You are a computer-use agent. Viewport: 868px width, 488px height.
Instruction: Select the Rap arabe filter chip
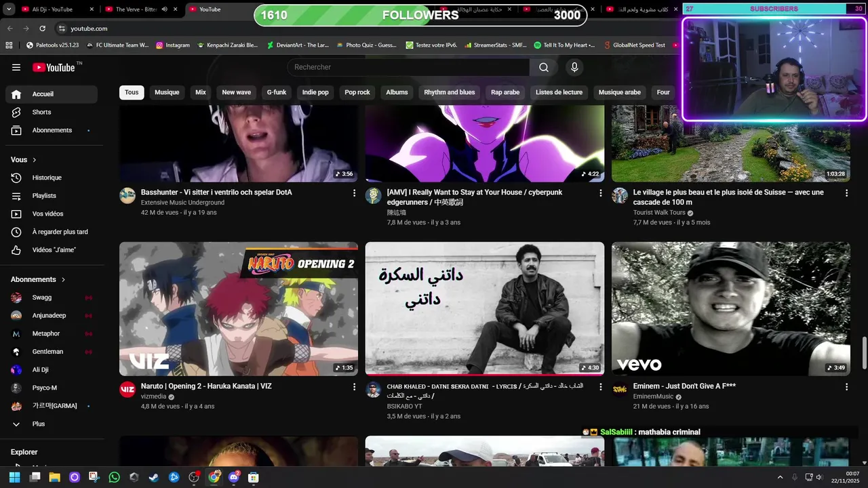[x=505, y=92]
